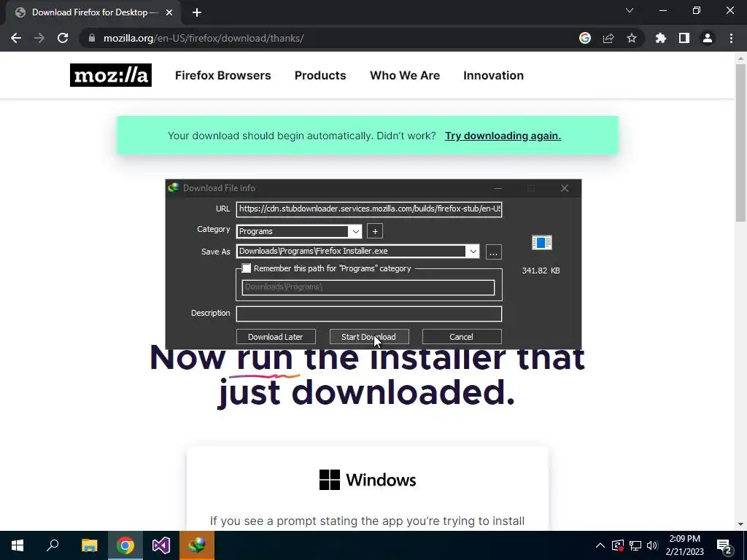Open Visual Studio from taskbar
This screenshot has height=560, width=747.
[161, 545]
